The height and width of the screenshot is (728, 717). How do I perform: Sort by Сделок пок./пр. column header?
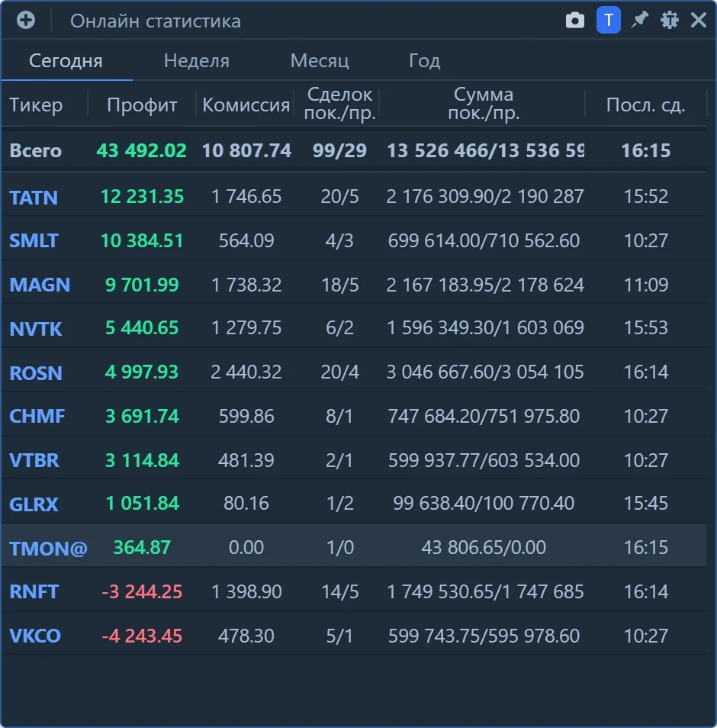(339, 104)
